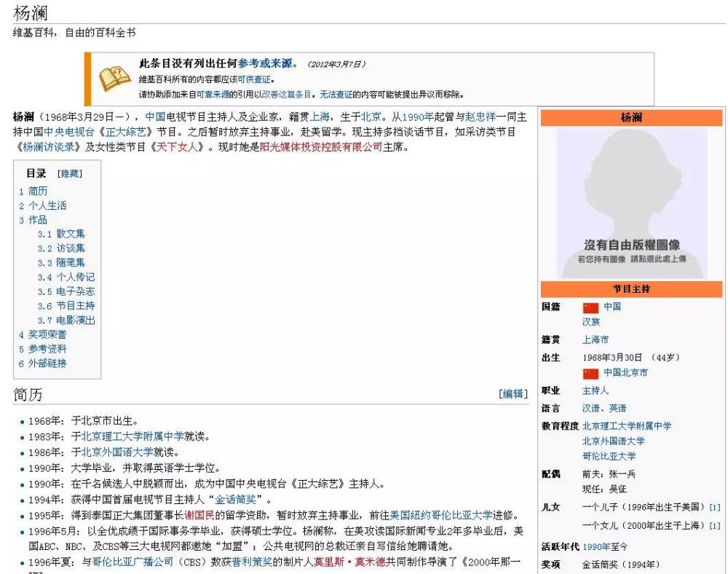The width and height of the screenshot is (728, 574).
Task: Open the 汉语 language link
Action: (x=591, y=408)
